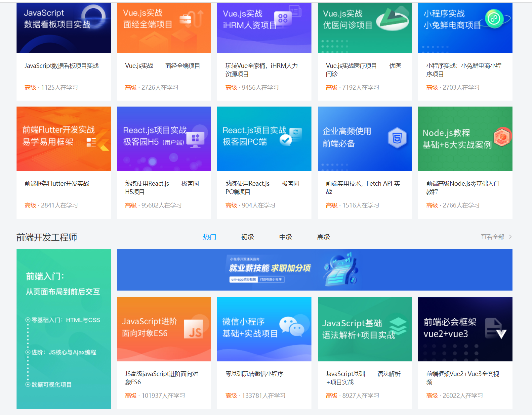Open the Vue.js面经全端项目 course thumbnail
The image size is (532, 415).
(164, 28)
